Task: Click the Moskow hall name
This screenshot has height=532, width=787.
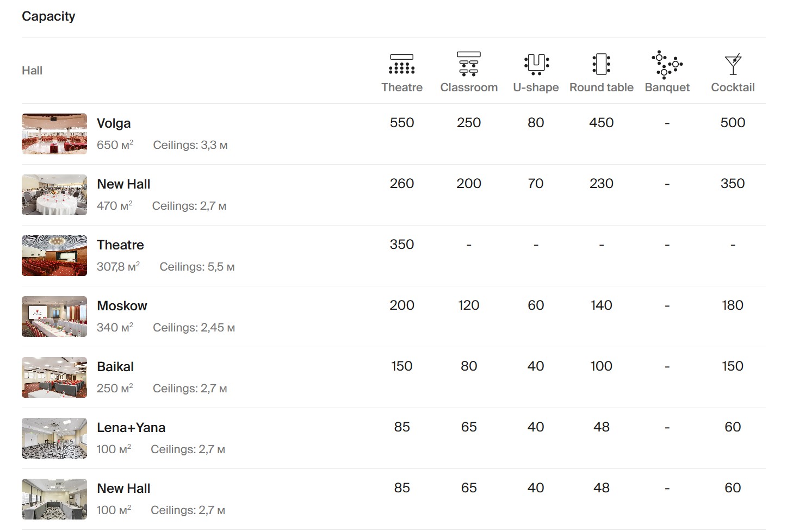Action: 122,306
